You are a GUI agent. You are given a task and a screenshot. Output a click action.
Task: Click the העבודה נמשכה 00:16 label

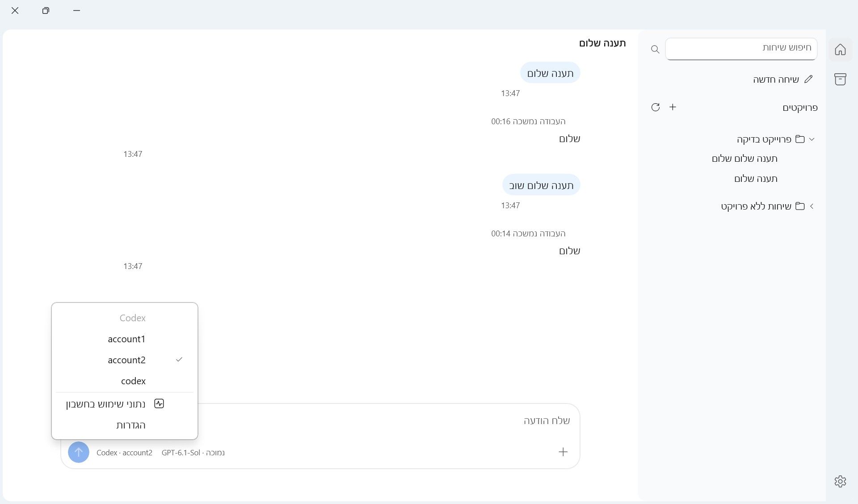tap(528, 122)
